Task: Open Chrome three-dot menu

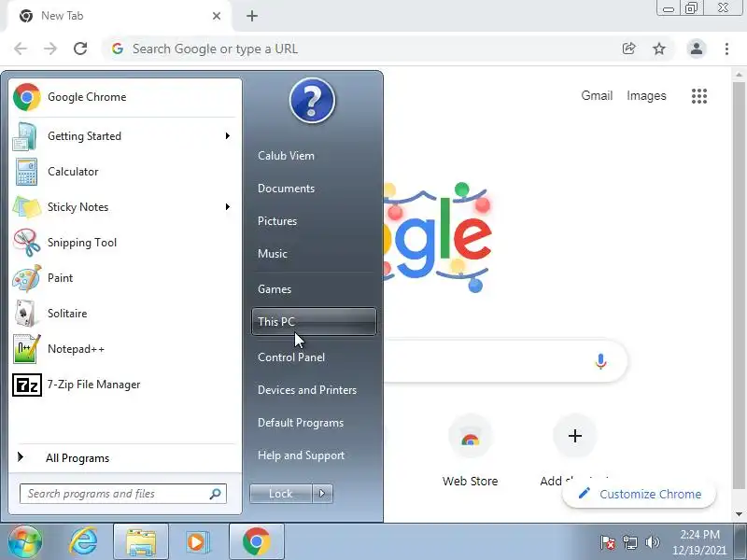Action: click(x=726, y=49)
